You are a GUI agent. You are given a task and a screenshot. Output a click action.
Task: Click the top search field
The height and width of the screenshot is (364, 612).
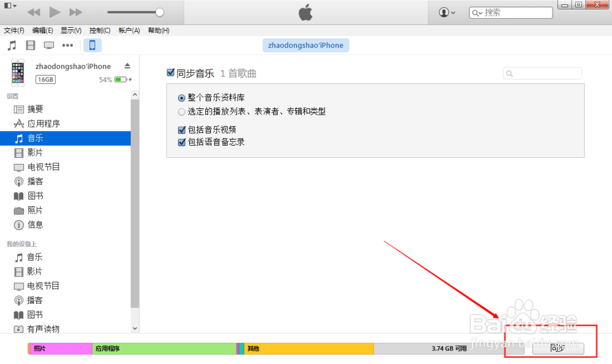click(510, 13)
